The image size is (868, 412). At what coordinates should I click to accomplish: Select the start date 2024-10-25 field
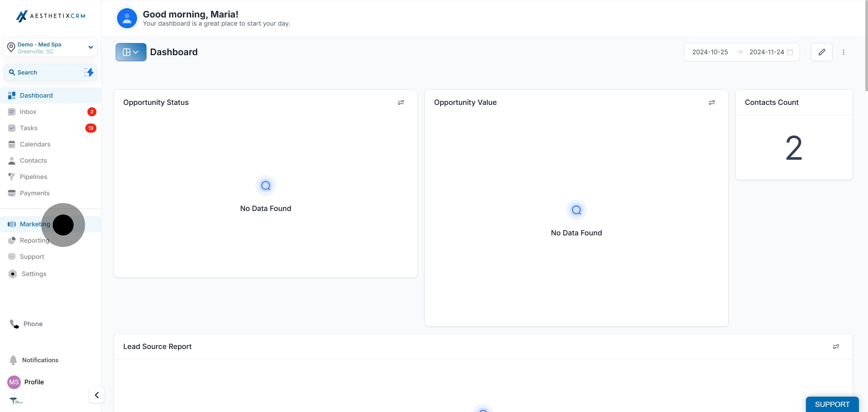710,52
